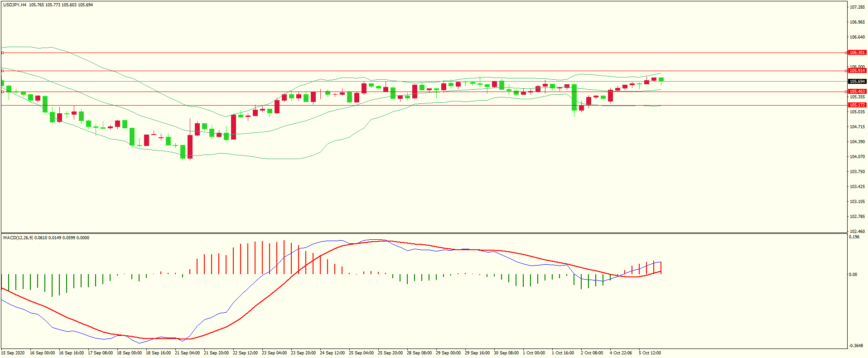
Task: Select the 105.463 red support level tag
Action: pos(857,92)
